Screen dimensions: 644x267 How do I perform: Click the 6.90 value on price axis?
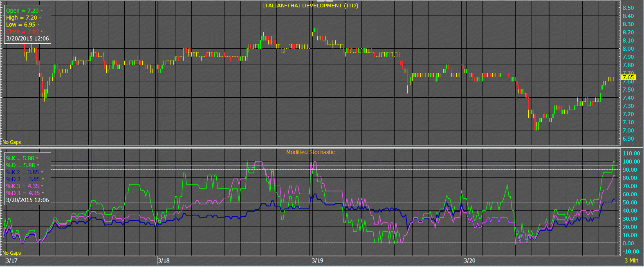pos(628,139)
